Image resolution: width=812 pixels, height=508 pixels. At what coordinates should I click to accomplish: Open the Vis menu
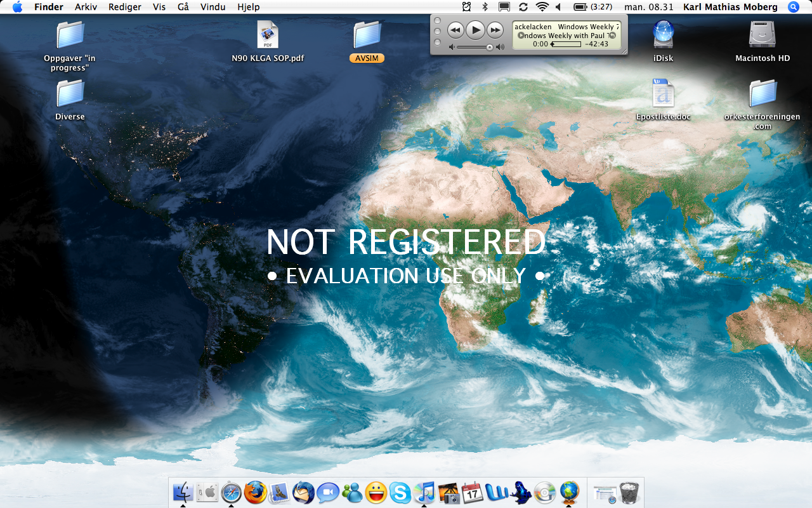159,7
